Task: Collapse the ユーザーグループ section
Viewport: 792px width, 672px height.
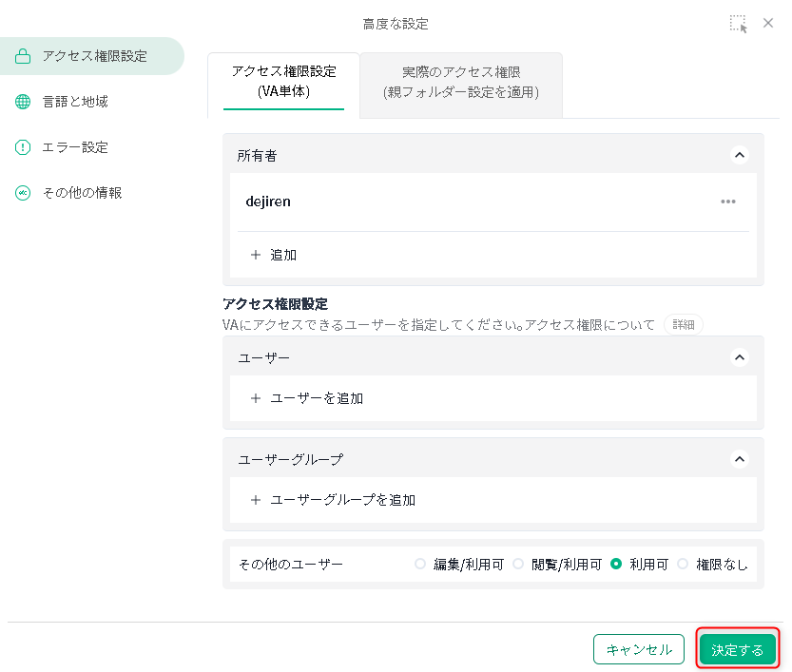Action: pos(739,459)
